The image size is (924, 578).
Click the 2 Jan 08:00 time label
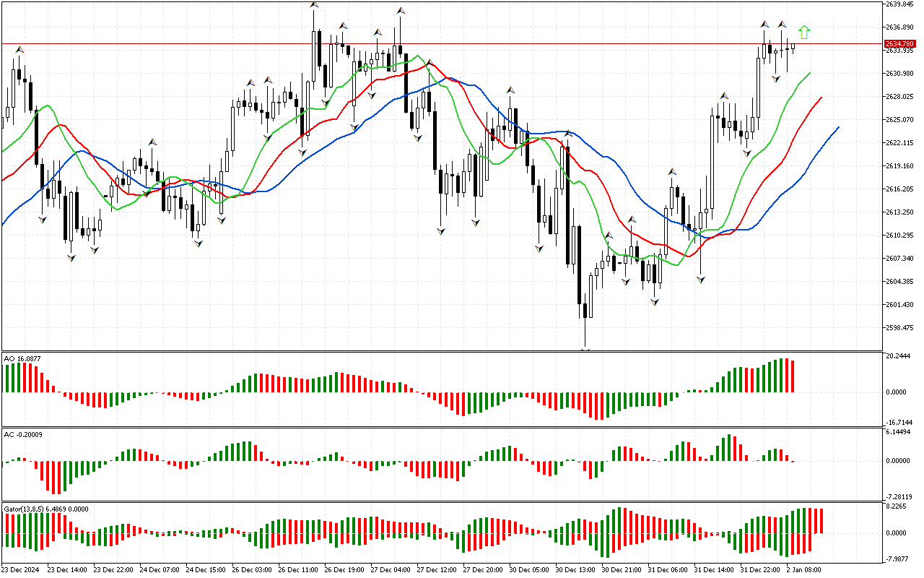[x=804, y=570]
